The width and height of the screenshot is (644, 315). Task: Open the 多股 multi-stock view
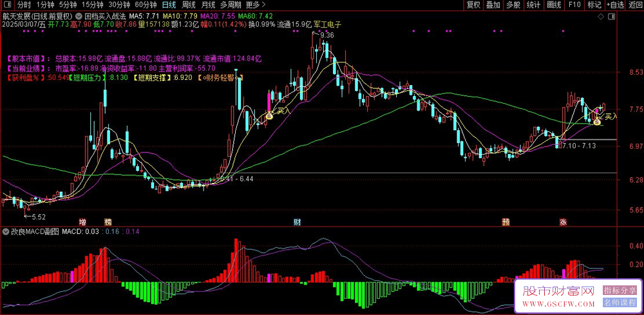(513, 5)
